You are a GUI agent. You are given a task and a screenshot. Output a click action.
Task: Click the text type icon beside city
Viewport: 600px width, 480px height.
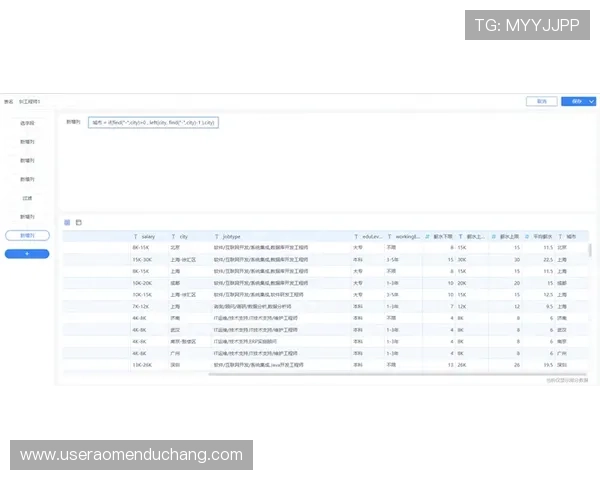click(x=173, y=236)
